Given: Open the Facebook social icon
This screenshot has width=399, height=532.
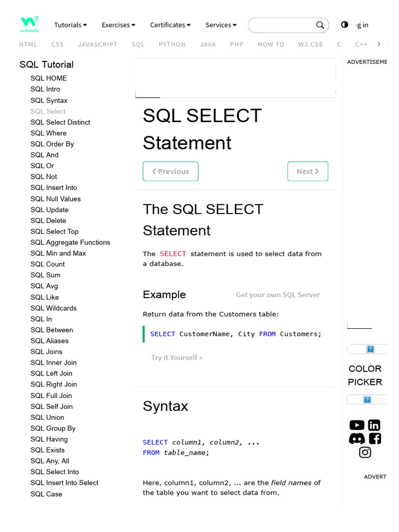Looking at the screenshot, I should pyautogui.click(x=375, y=438).
